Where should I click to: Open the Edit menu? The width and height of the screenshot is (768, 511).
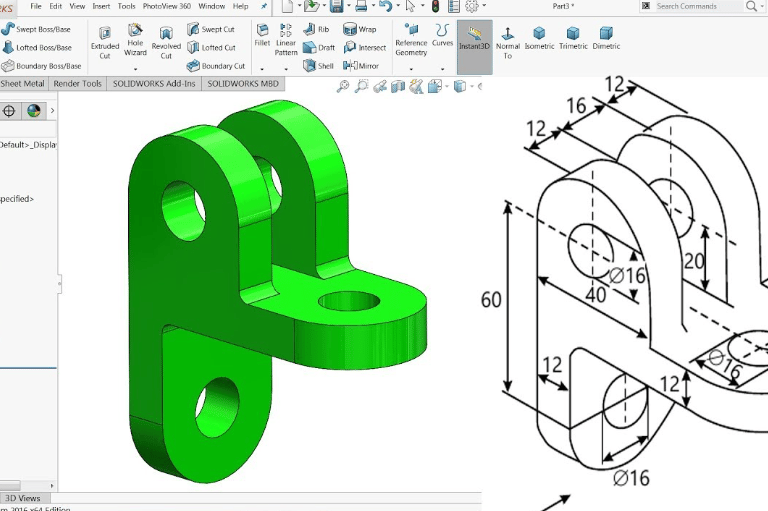tap(56, 6)
